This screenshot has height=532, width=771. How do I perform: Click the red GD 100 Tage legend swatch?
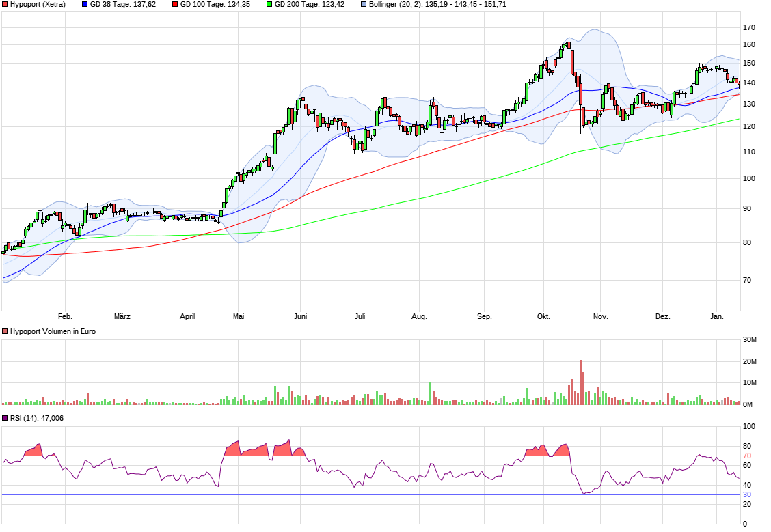click(175, 4)
